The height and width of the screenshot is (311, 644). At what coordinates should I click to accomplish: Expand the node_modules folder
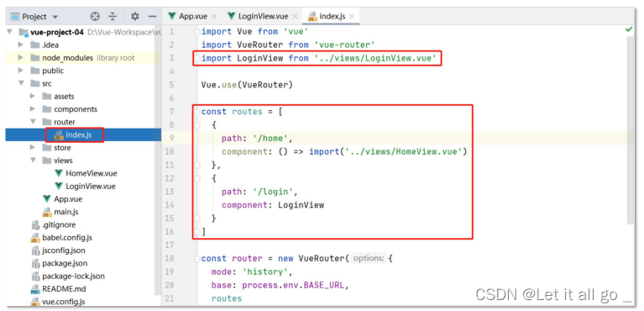21,58
